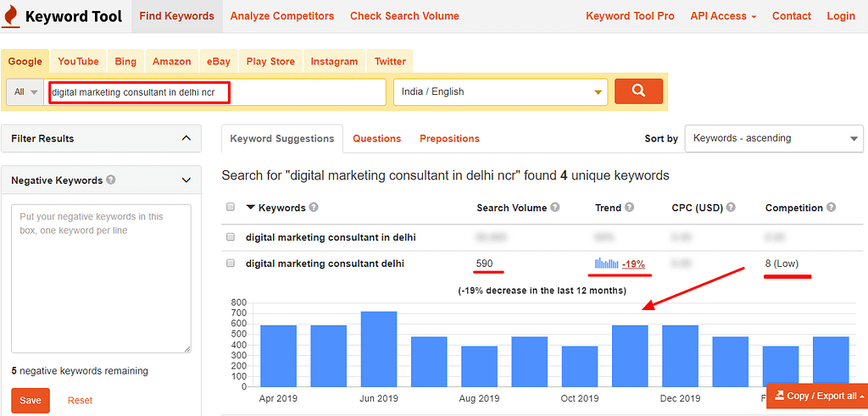
Task: Click the Keyword Tool flame logo
Action: [11, 17]
